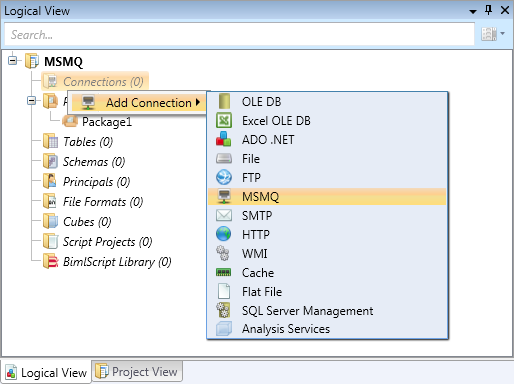This screenshot has height=384, width=514.
Task: Select the FTP menu entry
Action: click(327, 177)
